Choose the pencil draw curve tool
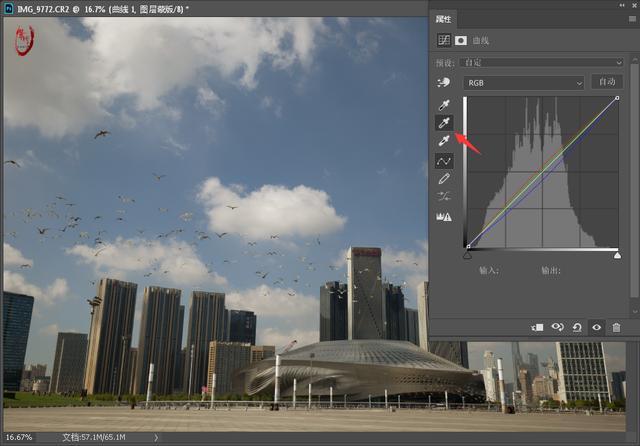 445,178
